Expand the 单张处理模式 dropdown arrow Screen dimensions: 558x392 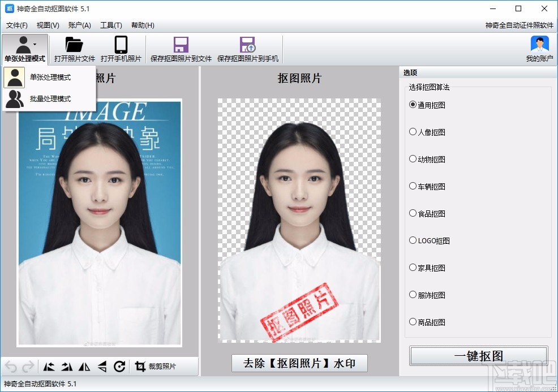click(35, 45)
